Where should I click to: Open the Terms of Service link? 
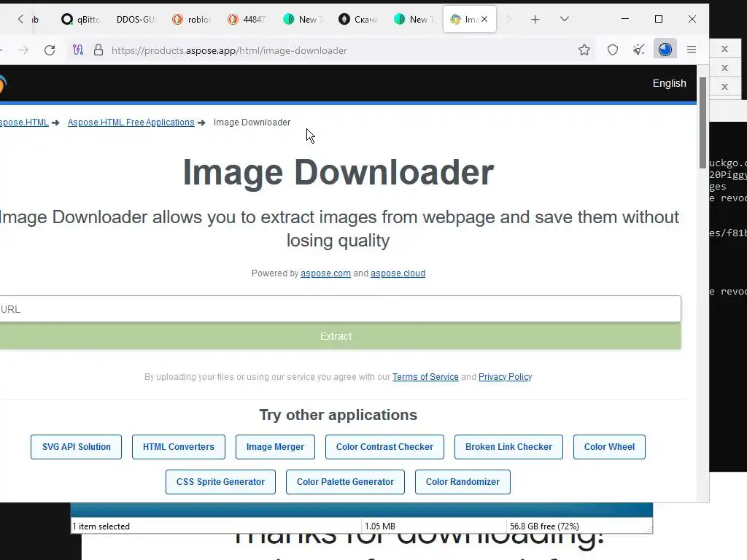[x=425, y=377]
